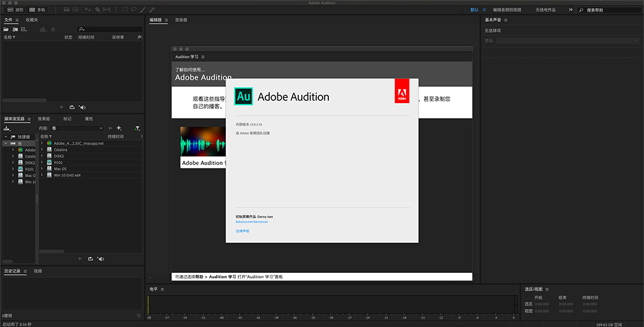Viewport: 644px width, 327px height.
Task: Sort files by 名称 column
Action: coord(9,37)
